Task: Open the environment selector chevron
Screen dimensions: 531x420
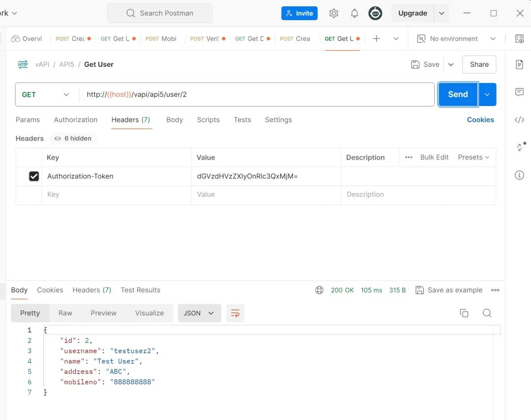Action: 493,39
